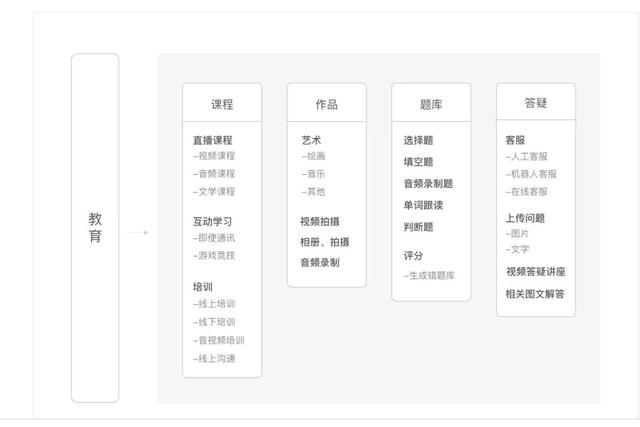The width and height of the screenshot is (640, 427).
Task: Click the 互动学习 heading
Action: [213, 222]
